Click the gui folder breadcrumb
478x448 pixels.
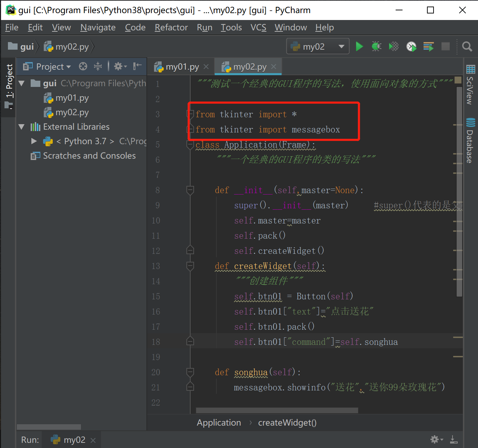[x=21, y=47]
